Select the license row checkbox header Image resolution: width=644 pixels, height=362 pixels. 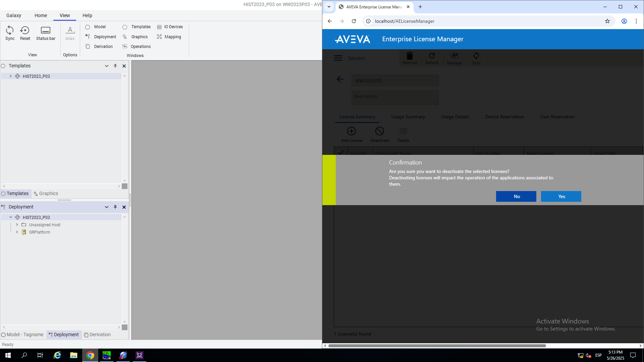340,153
